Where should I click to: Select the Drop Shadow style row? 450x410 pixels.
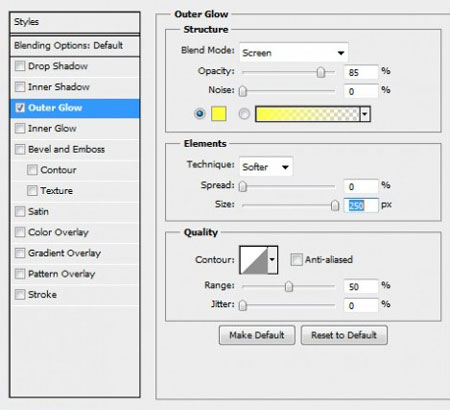75,66
